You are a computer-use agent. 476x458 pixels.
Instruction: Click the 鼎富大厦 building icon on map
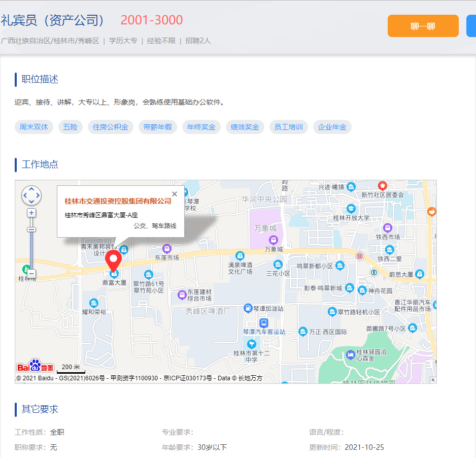tap(114, 274)
